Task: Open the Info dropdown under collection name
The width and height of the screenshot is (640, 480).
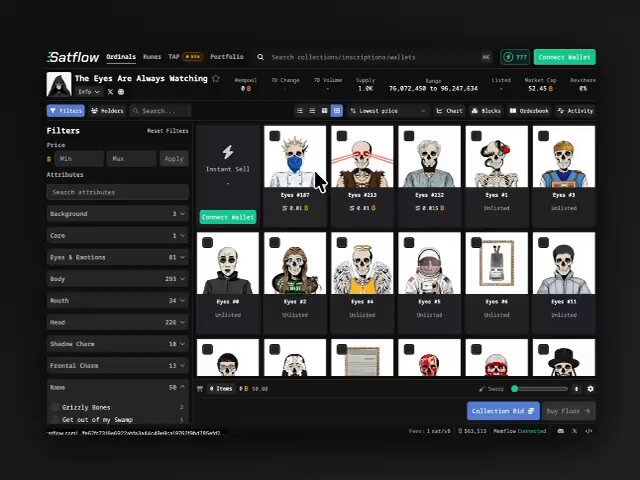Action: click(x=89, y=92)
